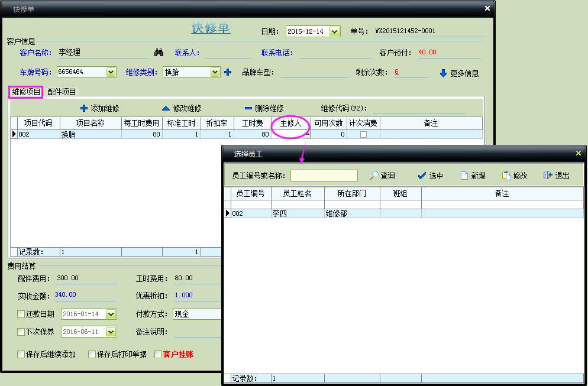Click the 维修代码(F2) input field
Image resolution: width=588 pixels, height=386 pixels.
coord(419,108)
